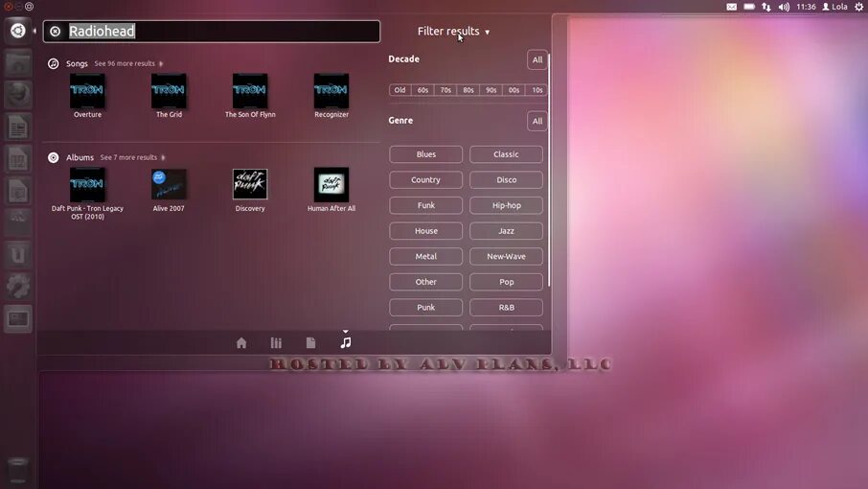Toggle the New-Wave genre filter
The height and width of the screenshot is (489, 868).
[x=506, y=256]
